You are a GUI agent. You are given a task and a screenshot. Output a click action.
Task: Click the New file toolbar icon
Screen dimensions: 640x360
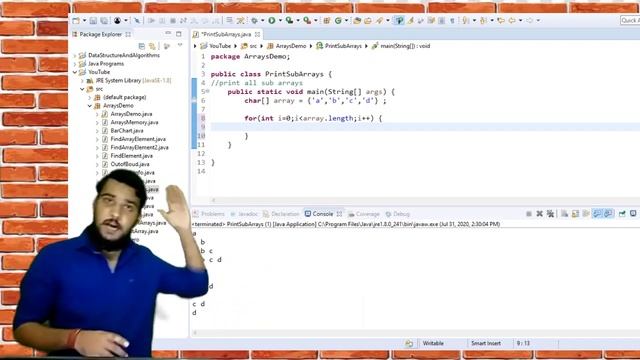[76, 20]
